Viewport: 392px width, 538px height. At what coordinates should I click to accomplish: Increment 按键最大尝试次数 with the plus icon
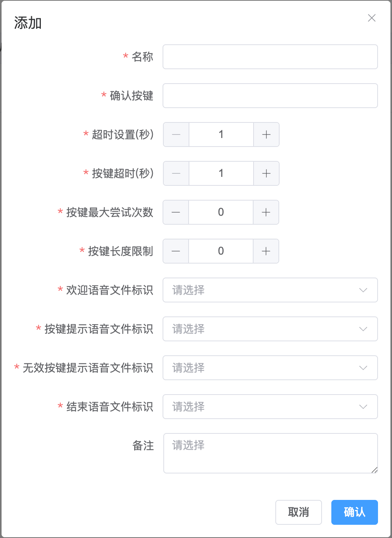click(266, 212)
